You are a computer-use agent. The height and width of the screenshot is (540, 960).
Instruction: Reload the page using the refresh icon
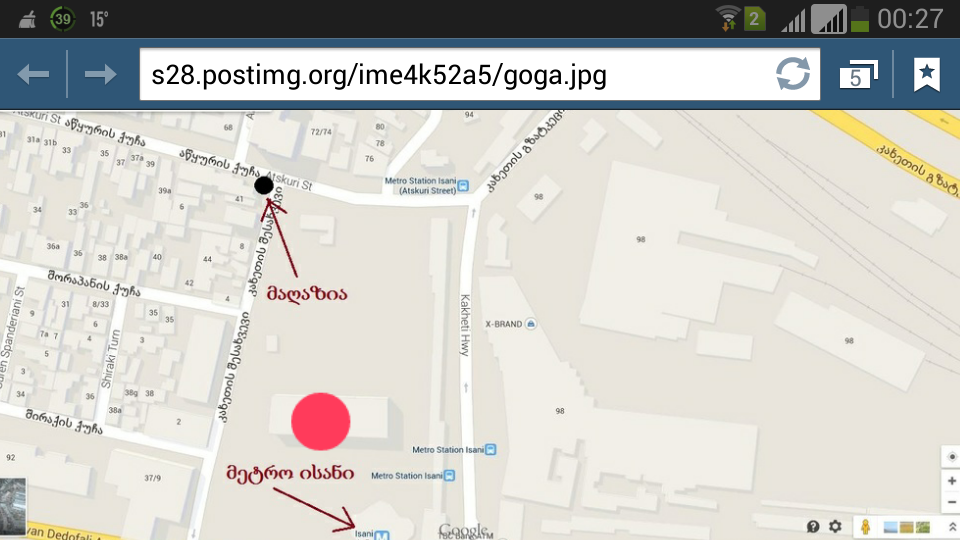[793, 74]
